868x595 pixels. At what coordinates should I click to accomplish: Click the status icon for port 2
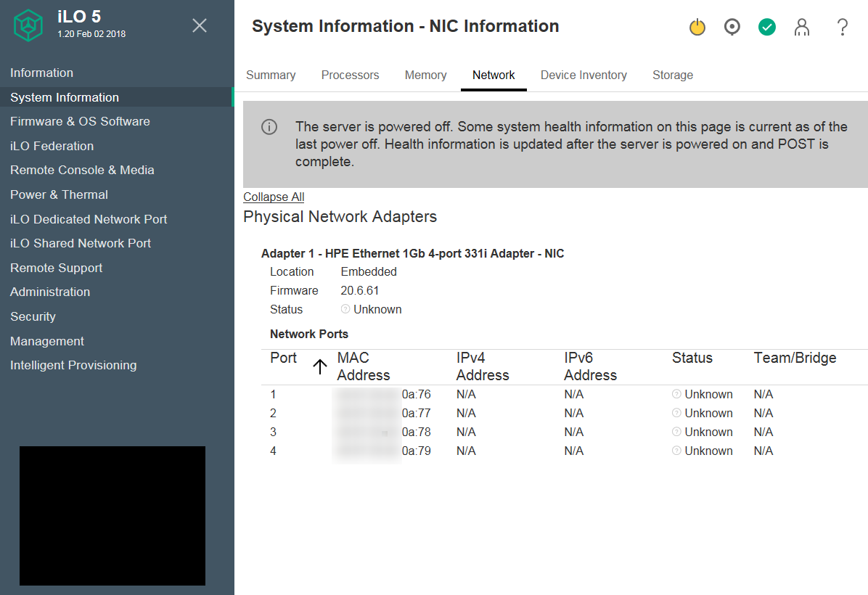coord(676,413)
